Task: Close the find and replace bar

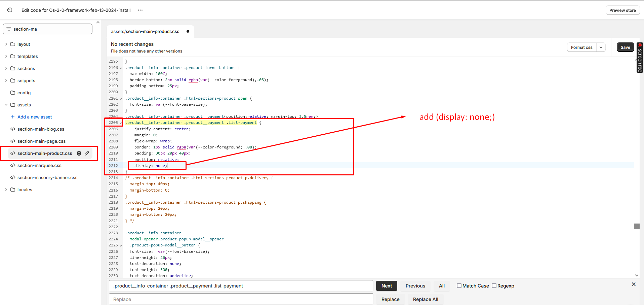Action: [634, 284]
